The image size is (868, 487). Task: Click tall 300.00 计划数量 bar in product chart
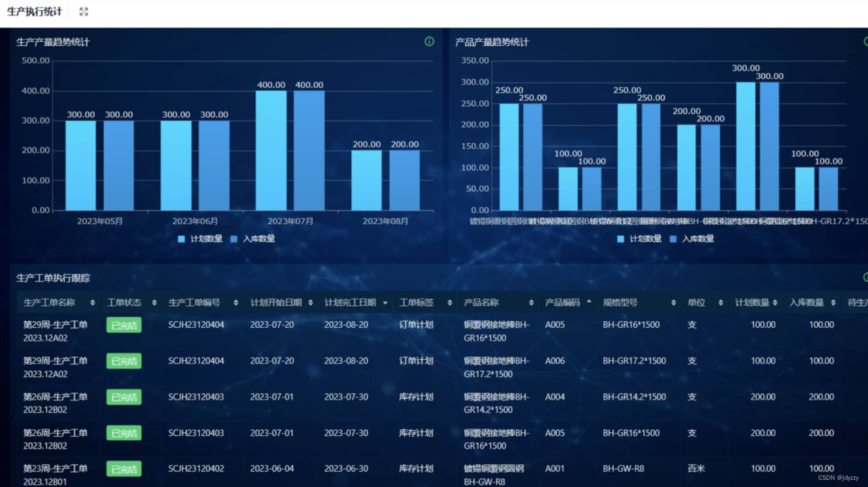(746, 147)
